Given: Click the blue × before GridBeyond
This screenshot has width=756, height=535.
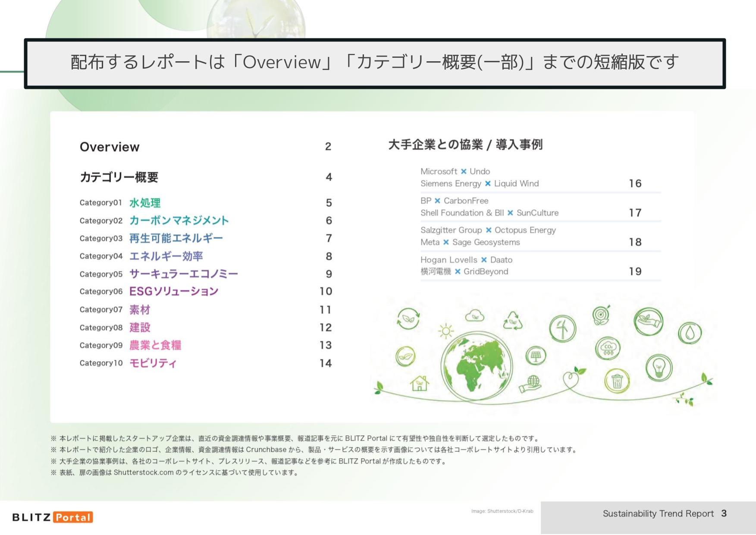Looking at the screenshot, I should tap(458, 272).
